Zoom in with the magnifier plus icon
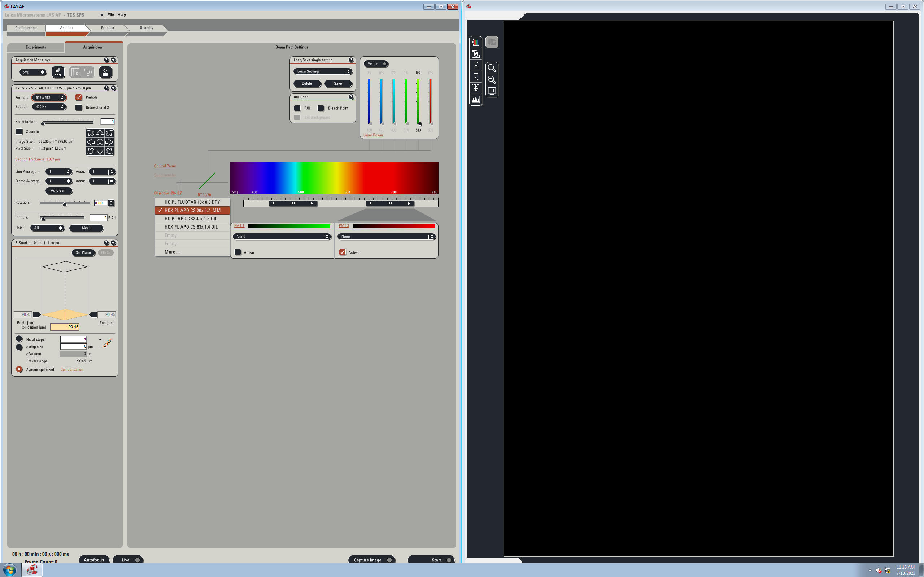The width and height of the screenshot is (924, 577). [x=492, y=68]
